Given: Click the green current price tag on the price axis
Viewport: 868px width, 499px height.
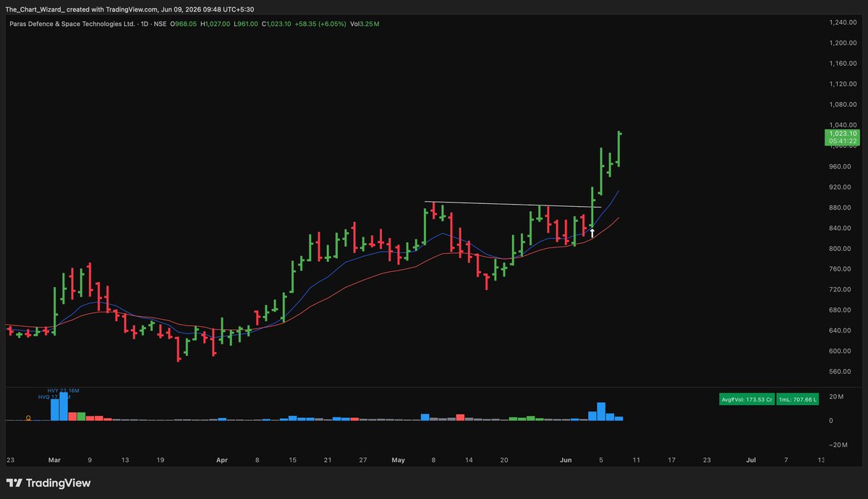Looking at the screenshot, I should [843, 137].
